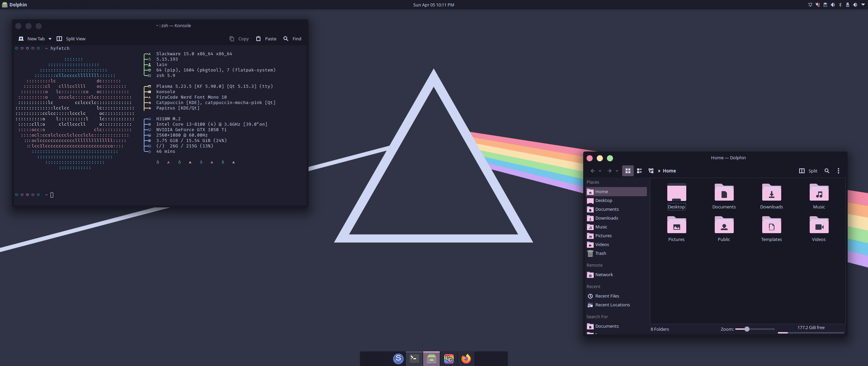Launch Firefox from the bottom dock
868x366 pixels.
click(x=466, y=359)
